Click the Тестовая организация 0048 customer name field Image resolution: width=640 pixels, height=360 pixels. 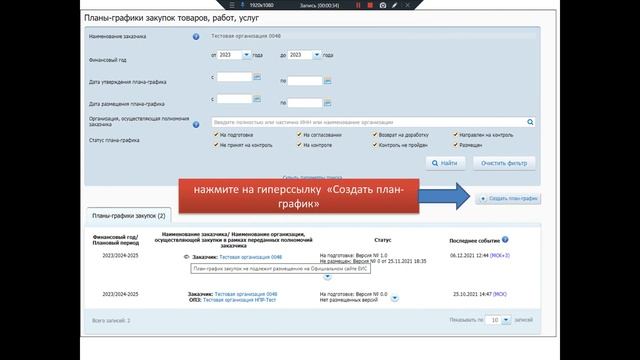pos(373,36)
